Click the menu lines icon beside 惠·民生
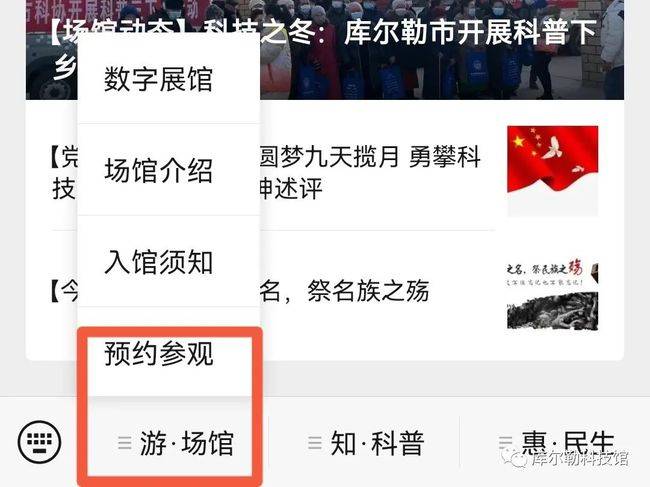This screenshot has width=650, height=487. (x=505, y=443)
